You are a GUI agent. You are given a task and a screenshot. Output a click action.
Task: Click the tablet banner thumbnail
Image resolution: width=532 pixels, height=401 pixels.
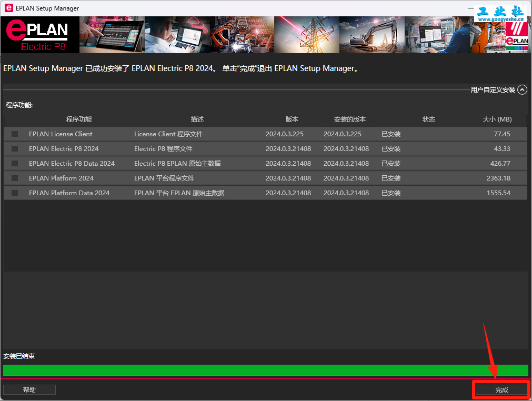(x=112, y=35)
